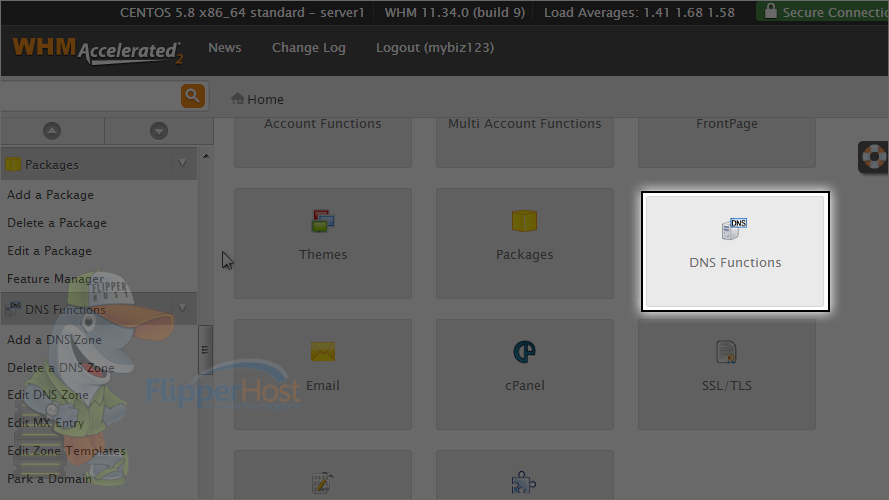Click the life-ring support icon at right edge
Screen dimensions: 889x500
874,157
